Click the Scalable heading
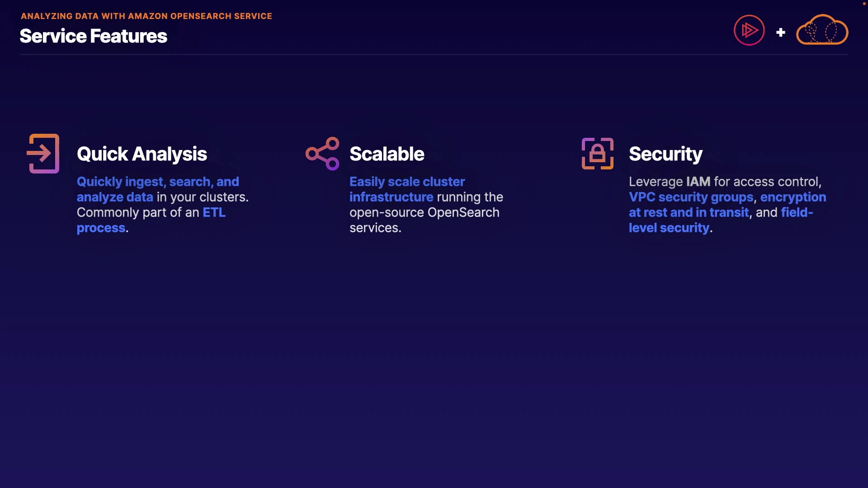This screenshot has height=488, width=868. 387,154
